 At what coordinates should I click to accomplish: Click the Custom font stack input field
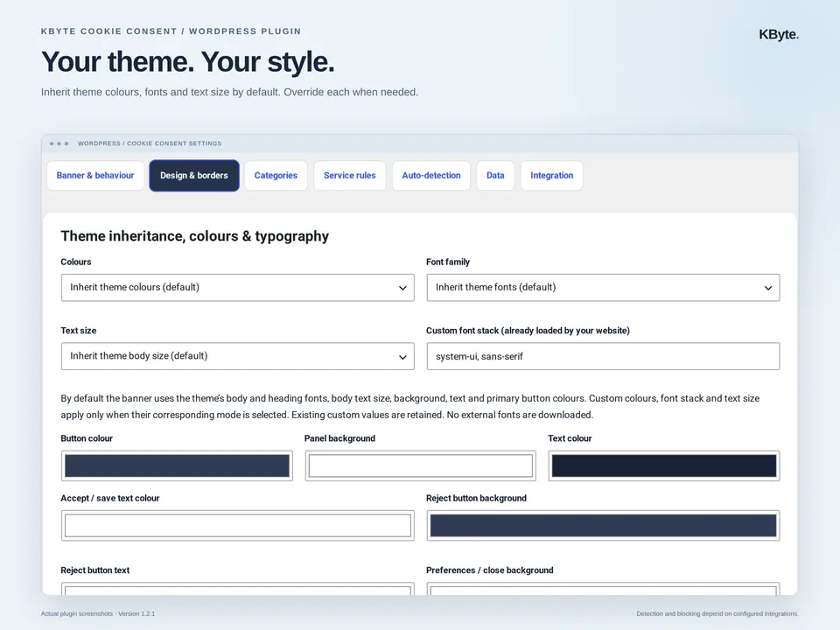coord(603,356)
